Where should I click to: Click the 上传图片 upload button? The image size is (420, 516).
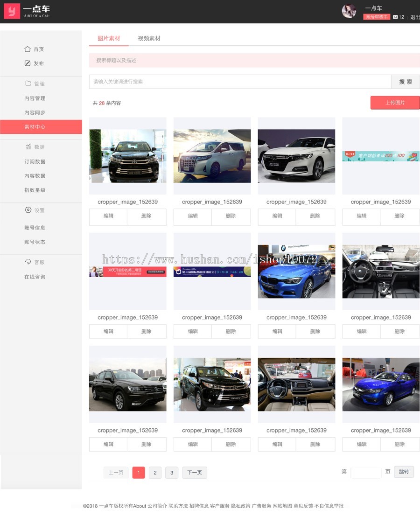point(395,102)
